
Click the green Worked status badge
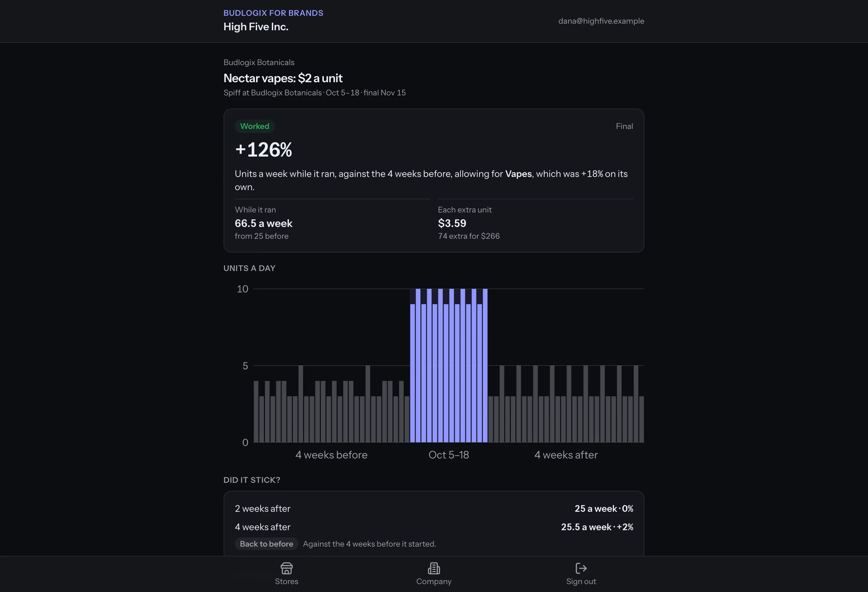click(x=254, y=126)
